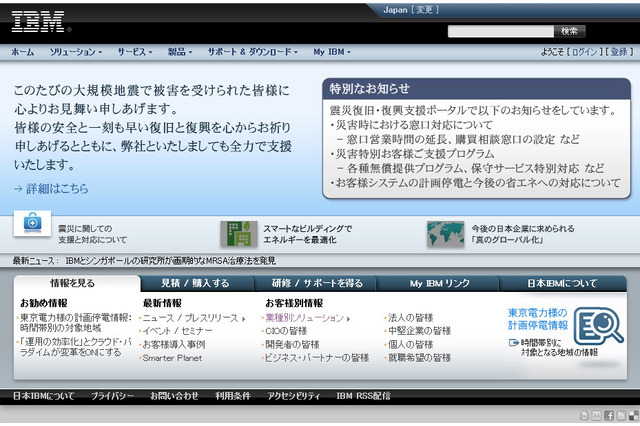Switch to the My IBM リンク tab
Screen dimensions: 640x426
click(x=440, y=283)
